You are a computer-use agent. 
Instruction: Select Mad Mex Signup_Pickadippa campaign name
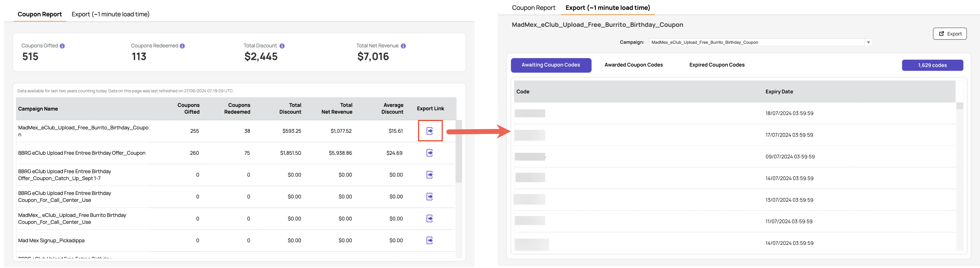(x=51, y=241)
